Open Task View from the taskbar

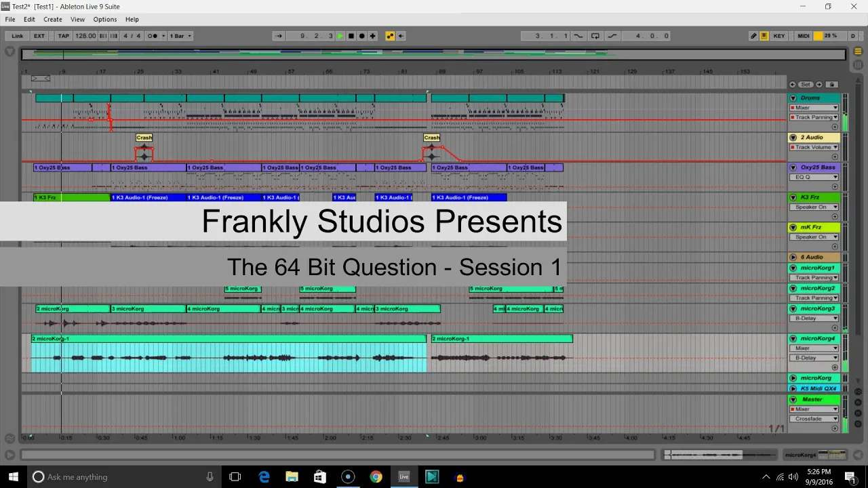(235, 477)
